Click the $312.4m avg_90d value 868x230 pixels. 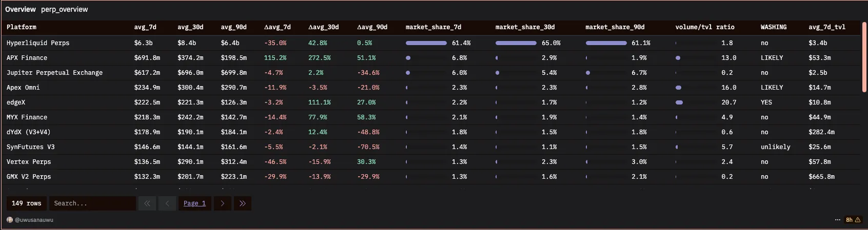coord(234,162)
